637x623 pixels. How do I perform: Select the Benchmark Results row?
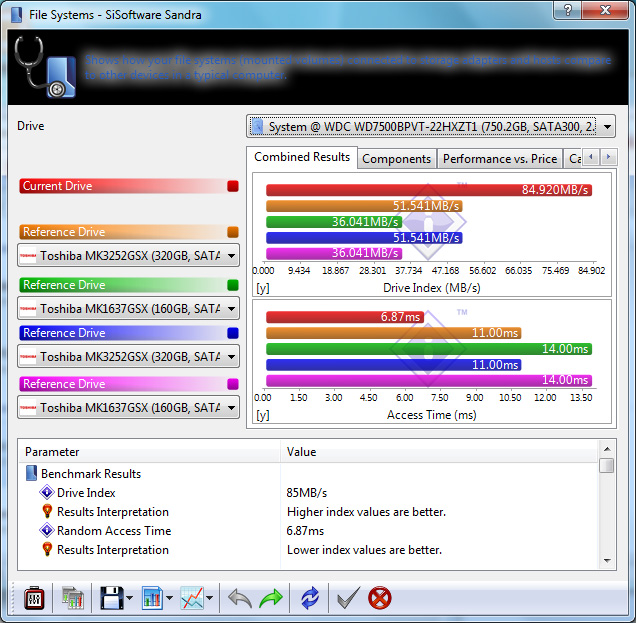click(x=309, y=474)
